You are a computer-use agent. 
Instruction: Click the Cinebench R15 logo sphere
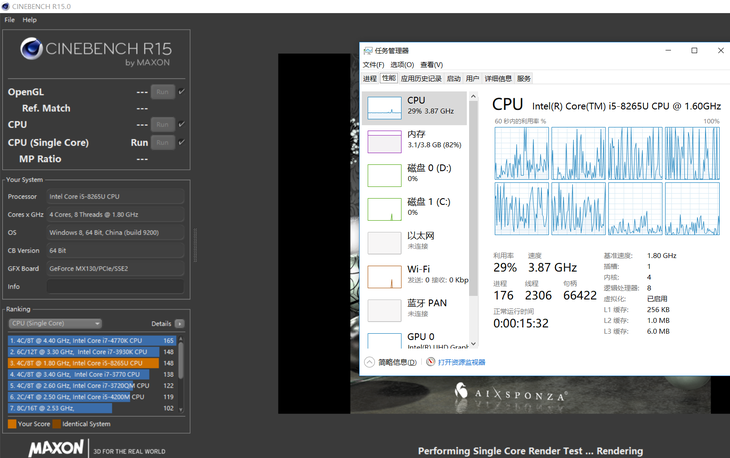[x=31, y=48]
